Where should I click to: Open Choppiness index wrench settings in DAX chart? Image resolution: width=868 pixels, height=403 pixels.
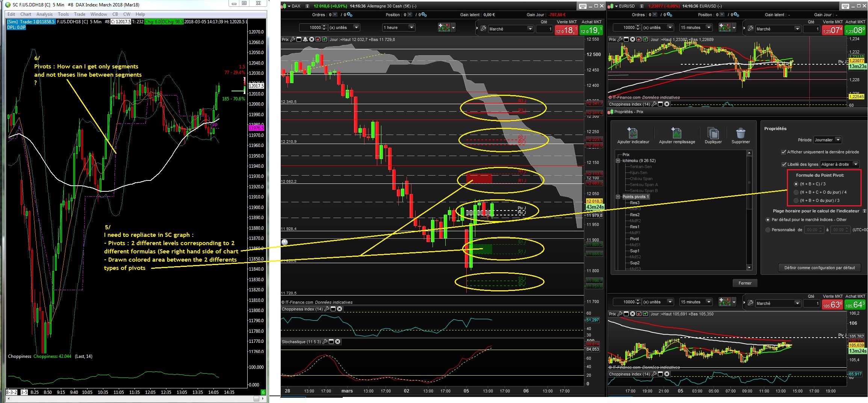pos(327,309)
